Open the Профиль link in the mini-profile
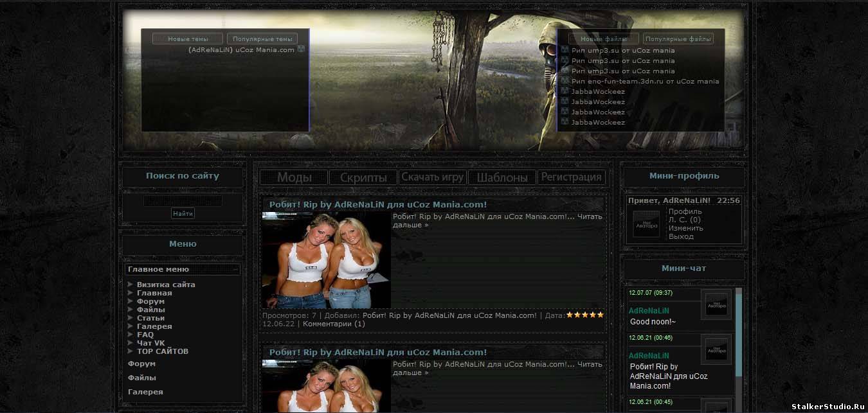The width and height of the screenshot is (868, 413). 685,211
